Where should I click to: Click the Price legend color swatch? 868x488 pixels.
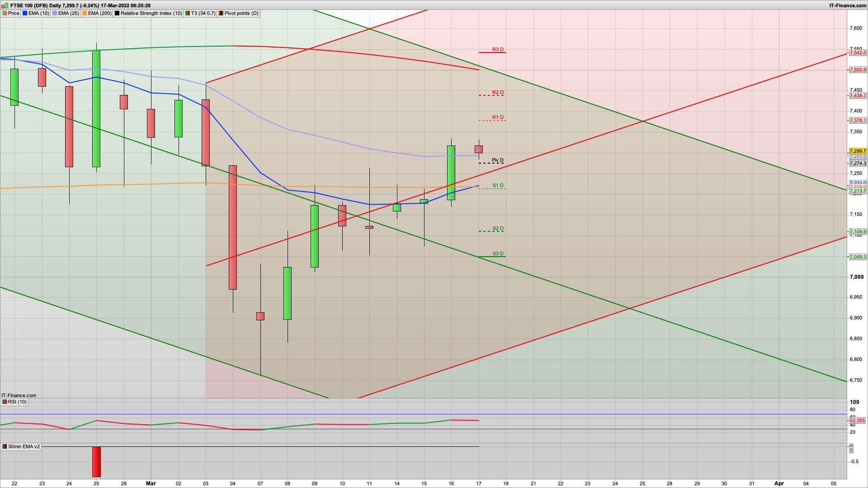coord(5,14)
